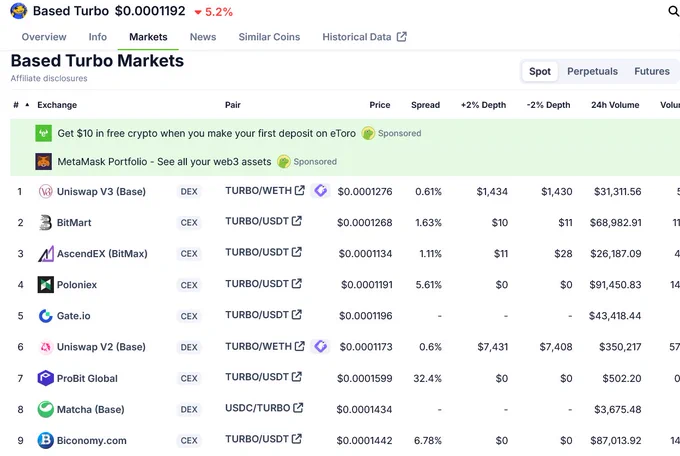
Task: Open the MetaMask Portfolio sponsored link
Action: 164,161
